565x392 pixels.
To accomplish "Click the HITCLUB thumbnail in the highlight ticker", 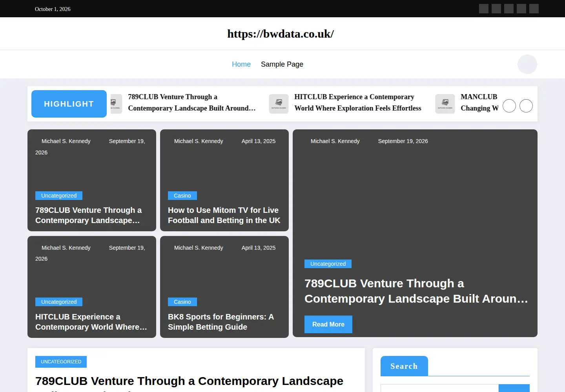I will tap(279, 104).
